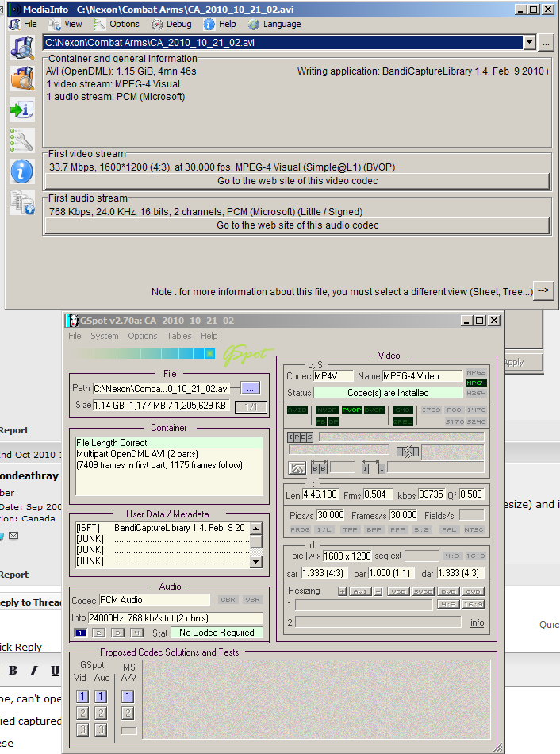Toggle the PROG indicator in GSpot
560x754 pixels.
coord(300,529)
